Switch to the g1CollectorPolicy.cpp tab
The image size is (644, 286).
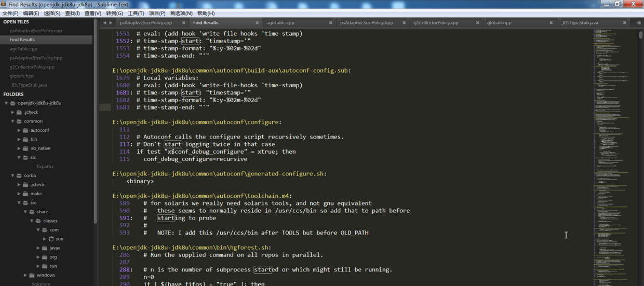click(x=436, y=23)
